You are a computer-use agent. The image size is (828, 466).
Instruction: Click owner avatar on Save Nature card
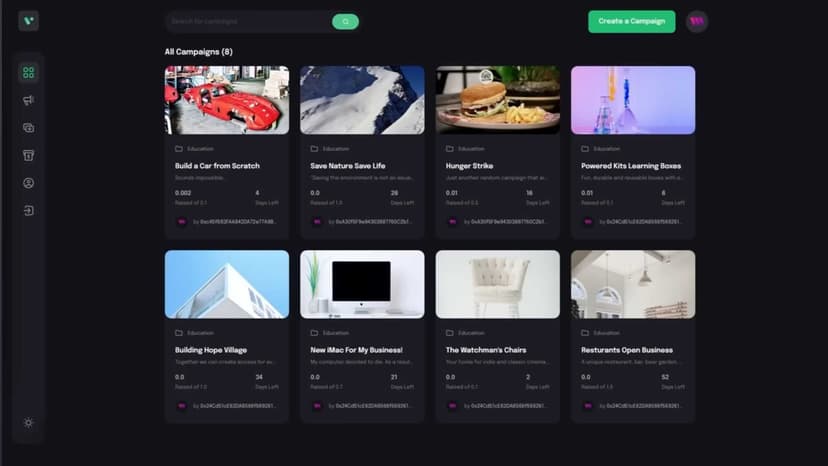click(317, 222)
